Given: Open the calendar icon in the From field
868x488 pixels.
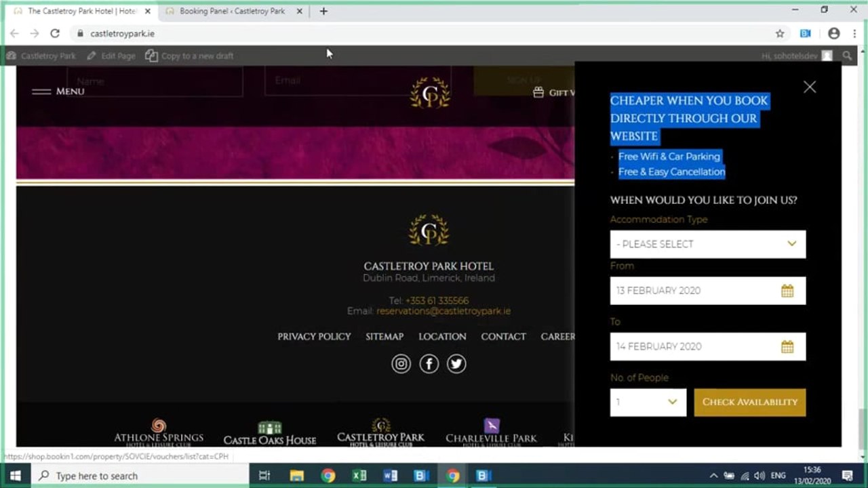Looking at the screenshot, I should tap(787, 291).
